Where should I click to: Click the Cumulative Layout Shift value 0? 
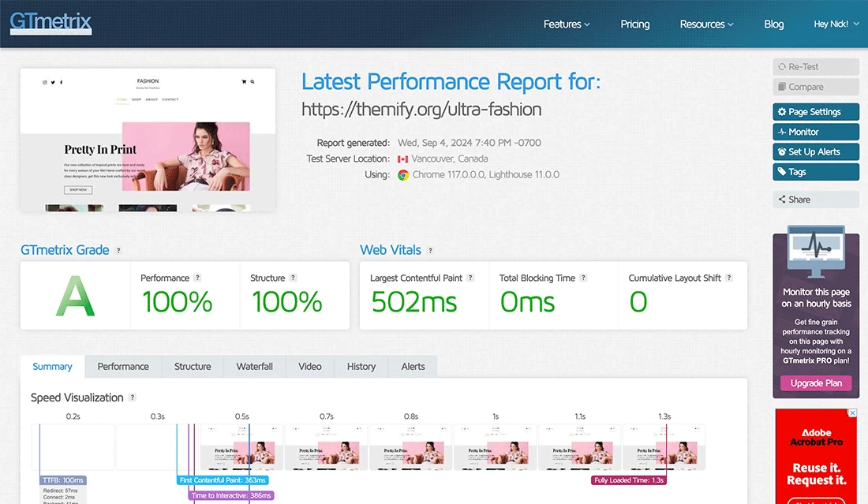pyautogui.click(x=638, y=302)
